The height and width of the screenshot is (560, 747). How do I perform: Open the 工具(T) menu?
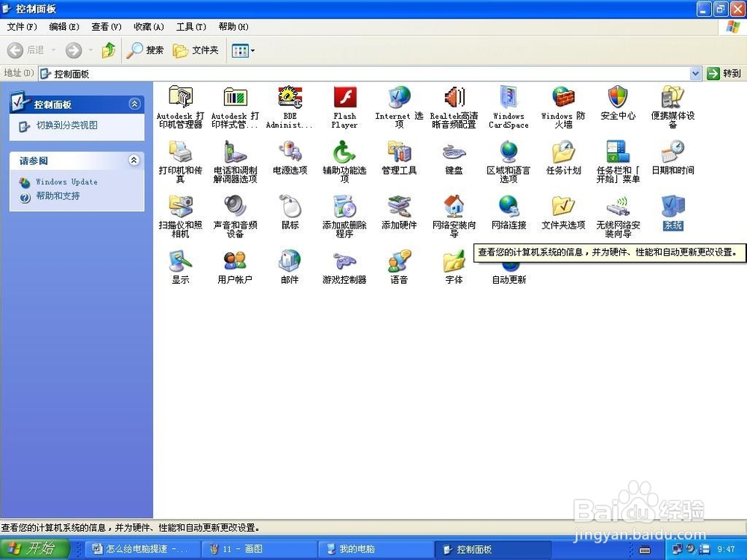[191, 27]
